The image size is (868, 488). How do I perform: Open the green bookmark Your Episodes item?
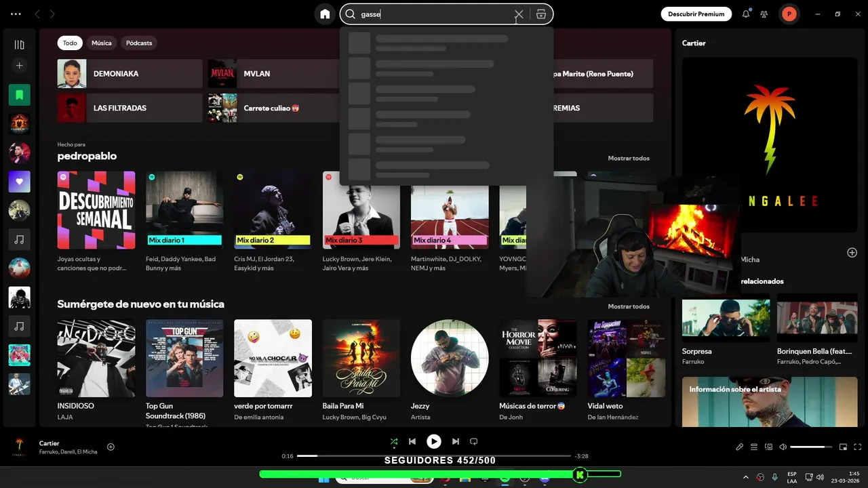[19, 95]
